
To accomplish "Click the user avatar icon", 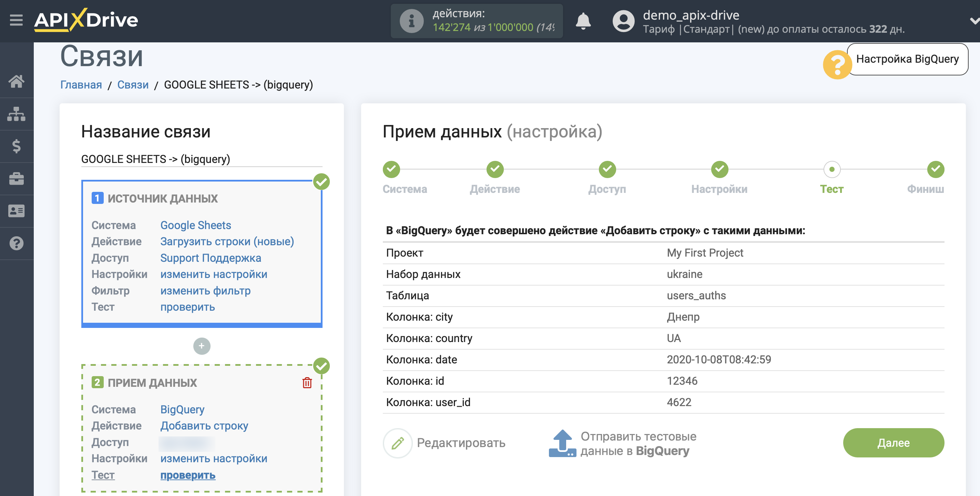I will pos(624,21).
